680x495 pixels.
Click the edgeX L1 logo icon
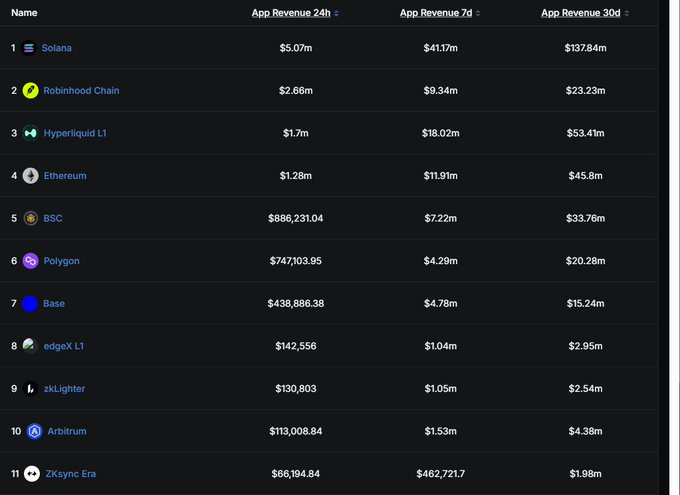point(30,346)
